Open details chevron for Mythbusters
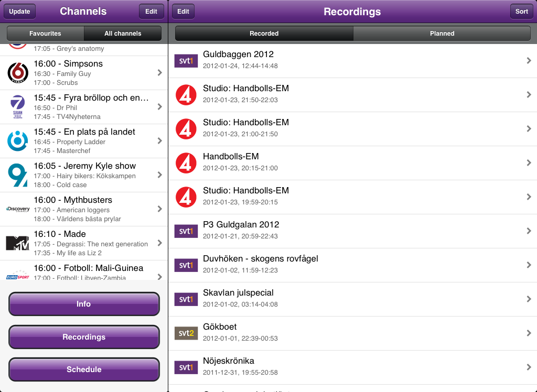 pos(159,209)
